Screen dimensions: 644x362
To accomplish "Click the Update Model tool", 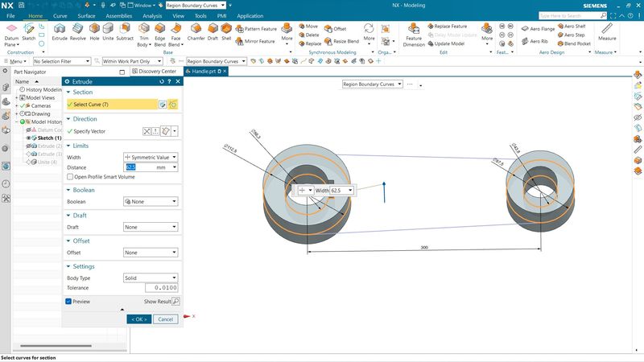I will [x=446, y=43].
